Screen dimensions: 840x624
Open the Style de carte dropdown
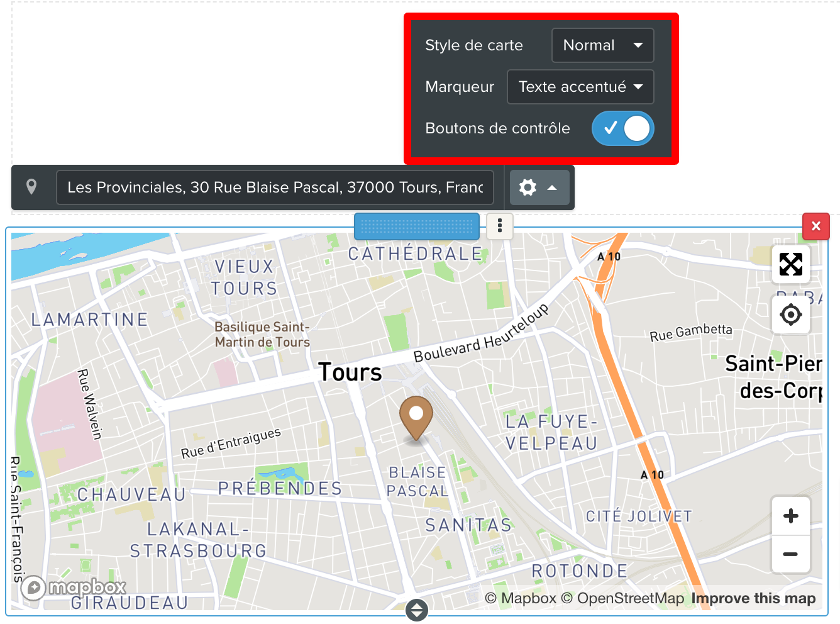(x=602, y=45)
